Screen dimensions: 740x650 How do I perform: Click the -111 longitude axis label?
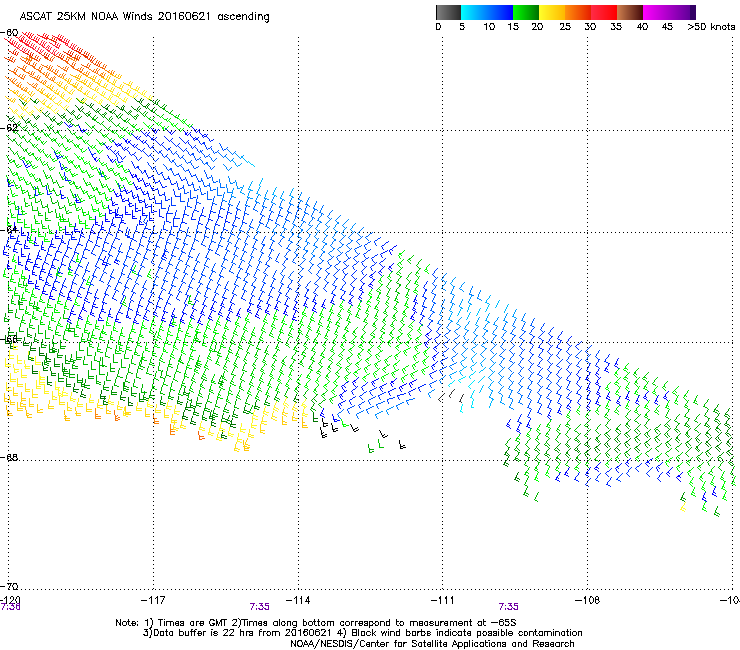click(x=443, y=600)
